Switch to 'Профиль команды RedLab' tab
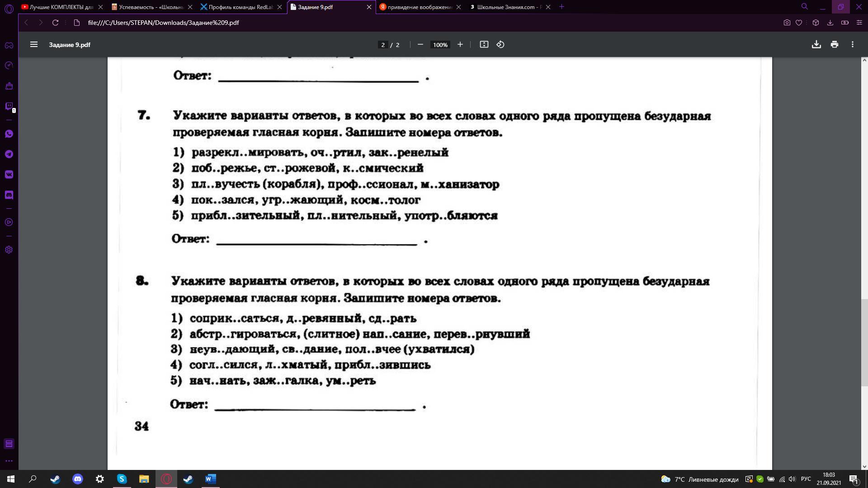 pyautogui.click(x=241, y=7)
